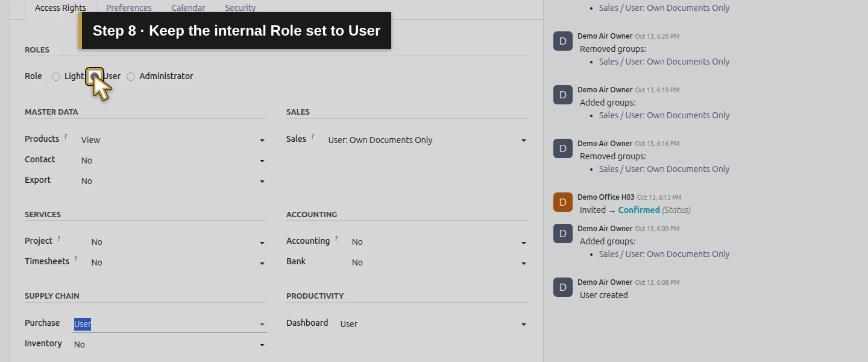Viewport: 868px width, 362px height.
Task: Click the Demo Office H03 author name
Action: click(x=606, y=197)
